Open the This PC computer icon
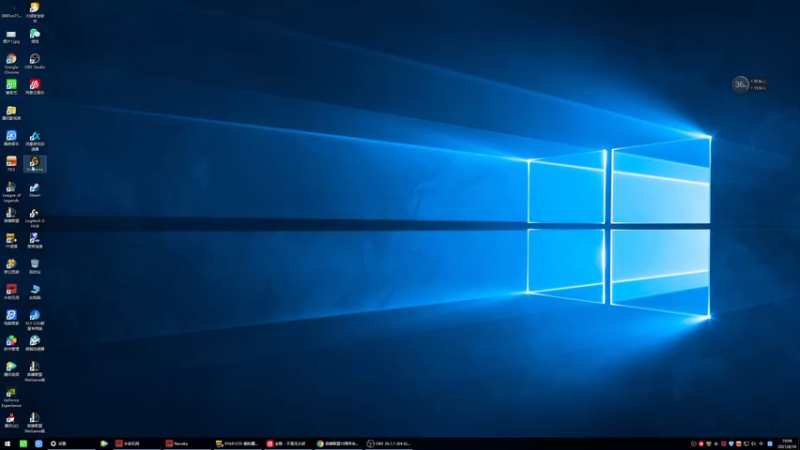The height and width of the screenshot is (450, 800). pos(35,292)
